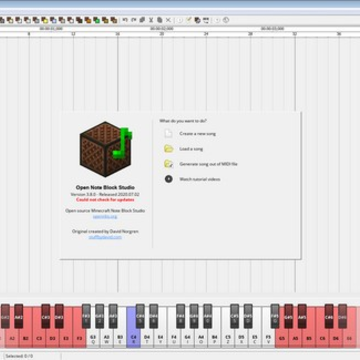Play the red C#3 black key
Screen dimensions: 360x360
[x=46, y=316]
